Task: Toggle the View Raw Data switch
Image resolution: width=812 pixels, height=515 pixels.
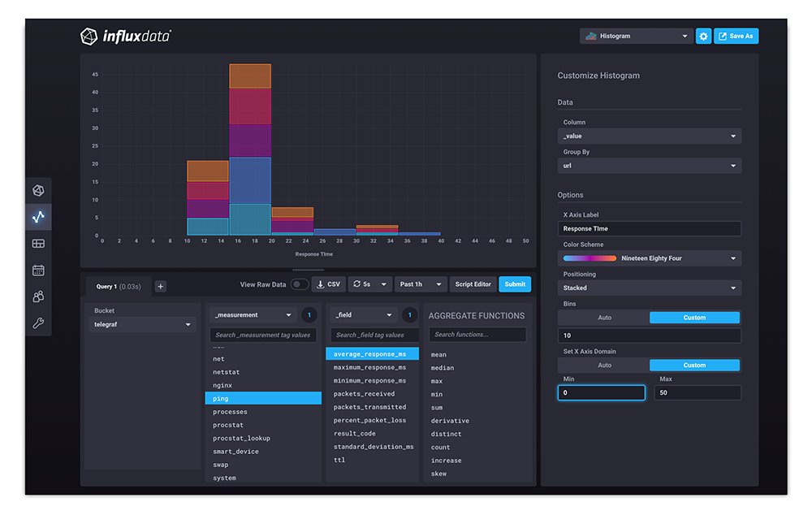Action: 300,284
